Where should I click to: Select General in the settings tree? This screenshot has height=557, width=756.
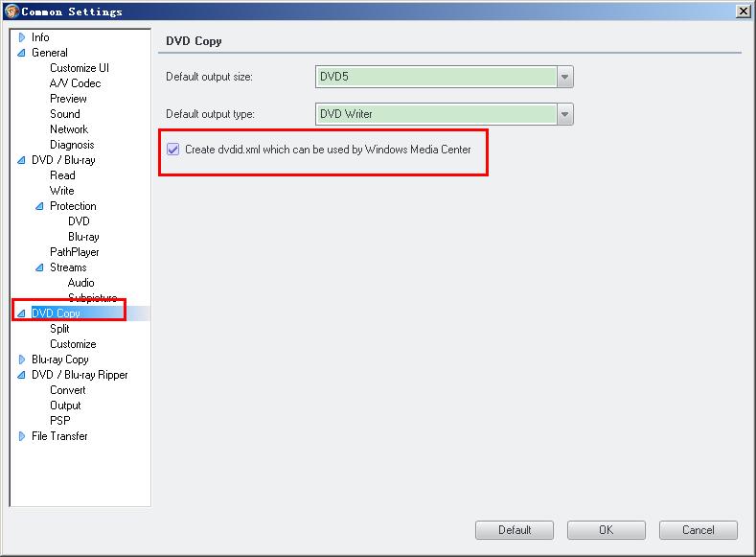(50, 53)
